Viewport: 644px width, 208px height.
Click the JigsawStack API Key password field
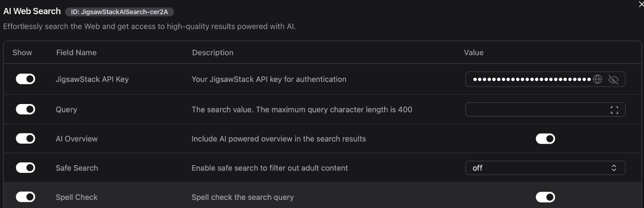coord(531,79)
